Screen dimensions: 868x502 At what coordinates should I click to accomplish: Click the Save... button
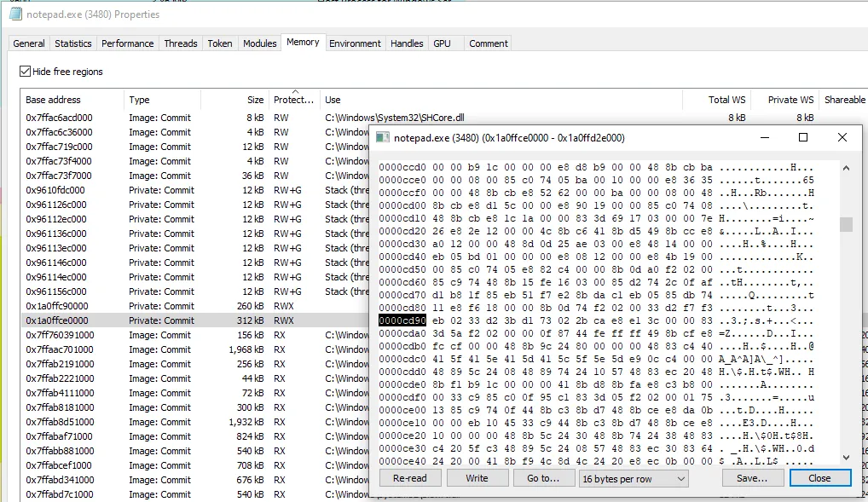pos(751,478)
